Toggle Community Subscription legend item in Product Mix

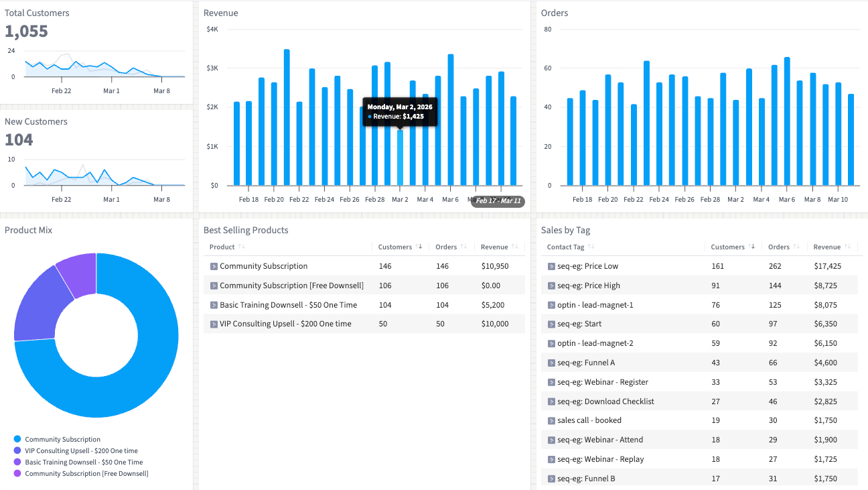62,440
